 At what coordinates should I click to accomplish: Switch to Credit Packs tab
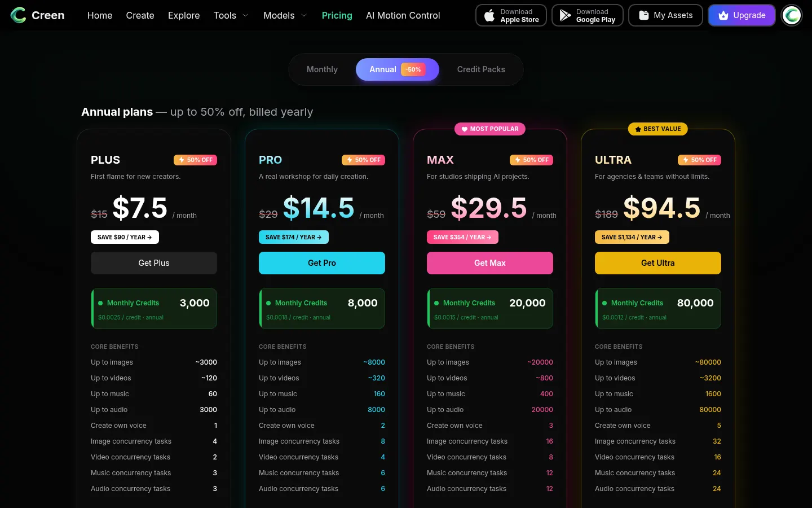(x=481, y=69)
